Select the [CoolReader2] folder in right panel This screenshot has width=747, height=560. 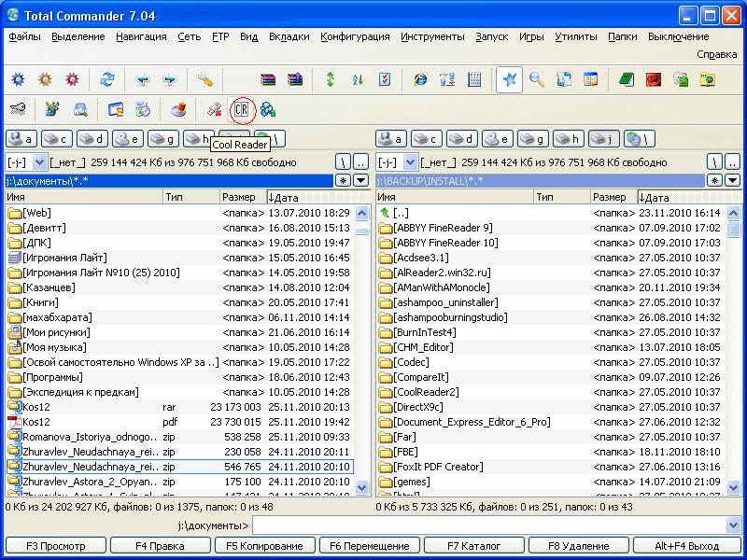point(551,392)
